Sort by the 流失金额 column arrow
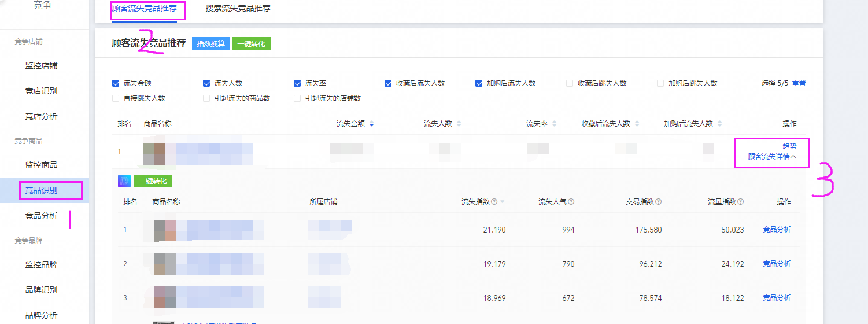 coord(371,124)
